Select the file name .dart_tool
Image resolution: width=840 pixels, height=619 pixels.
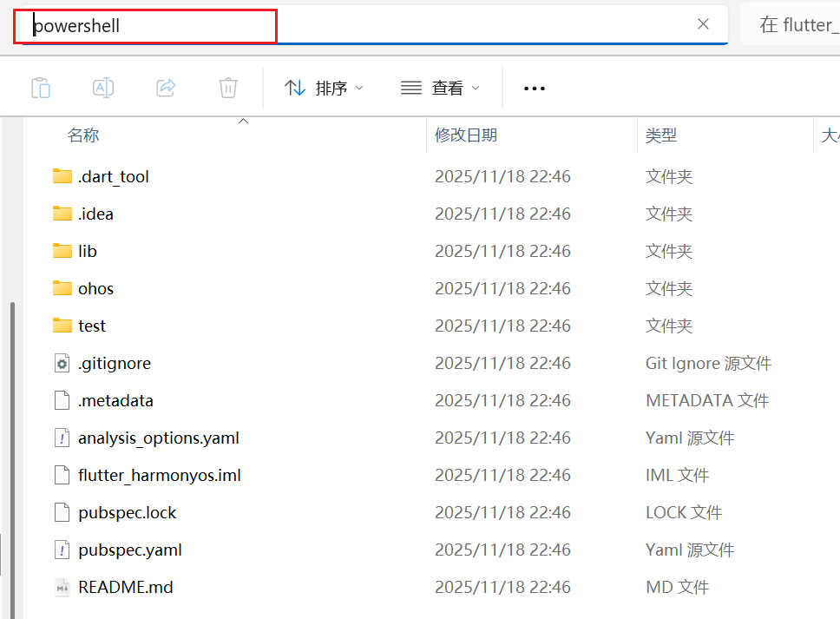click(x=113, y=177)
